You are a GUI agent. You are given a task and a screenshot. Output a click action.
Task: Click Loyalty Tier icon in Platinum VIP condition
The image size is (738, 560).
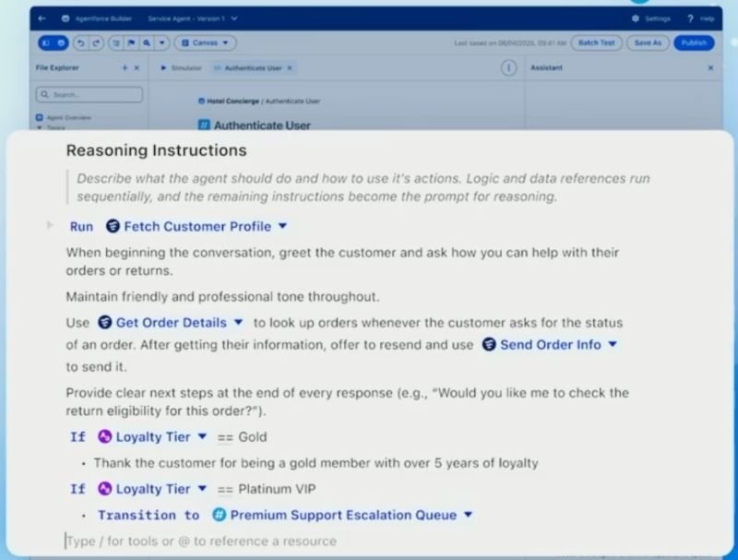(x=104, y=489)
